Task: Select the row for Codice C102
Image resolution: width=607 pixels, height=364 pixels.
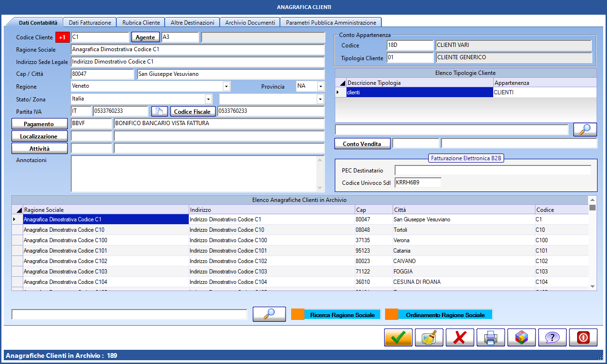Action: coord(300,261)
